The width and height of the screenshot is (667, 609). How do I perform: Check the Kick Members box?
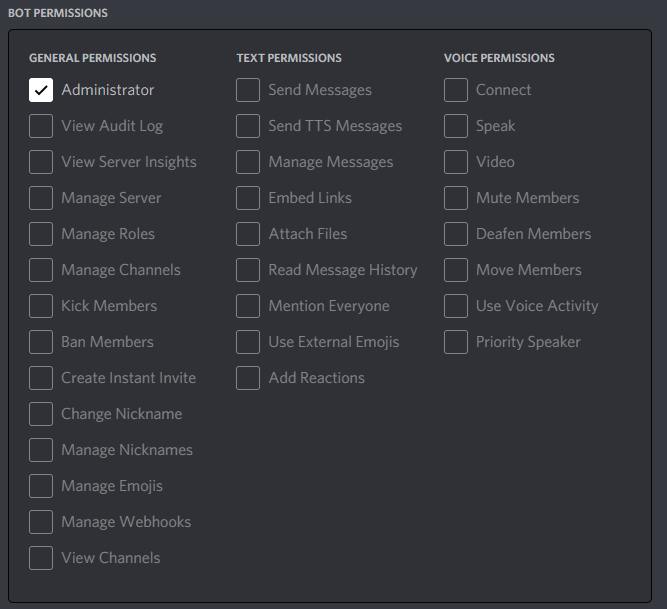point(41,306)
